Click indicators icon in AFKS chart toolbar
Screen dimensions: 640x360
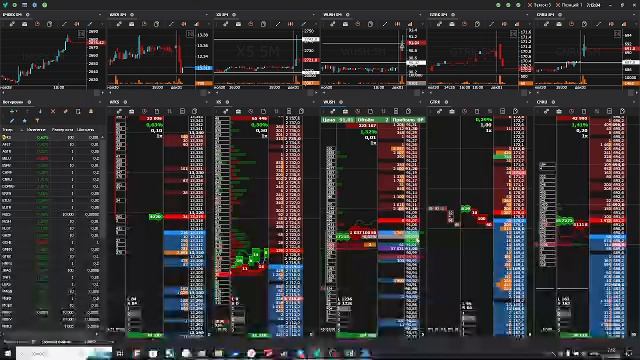196,24
